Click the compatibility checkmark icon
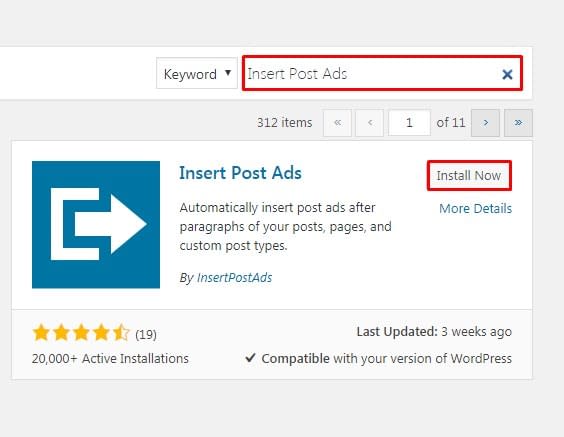The height and width of the screenshot is (437, 564). tap(250, 358)
